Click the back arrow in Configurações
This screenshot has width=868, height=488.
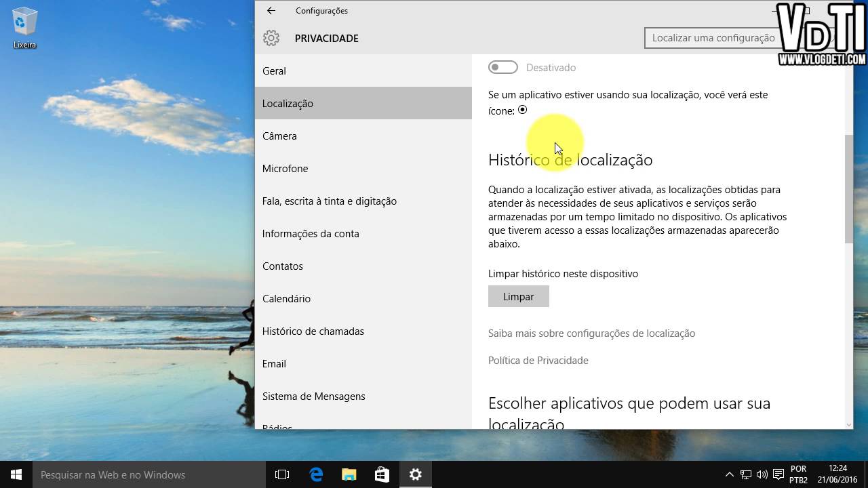pos(271,10)
